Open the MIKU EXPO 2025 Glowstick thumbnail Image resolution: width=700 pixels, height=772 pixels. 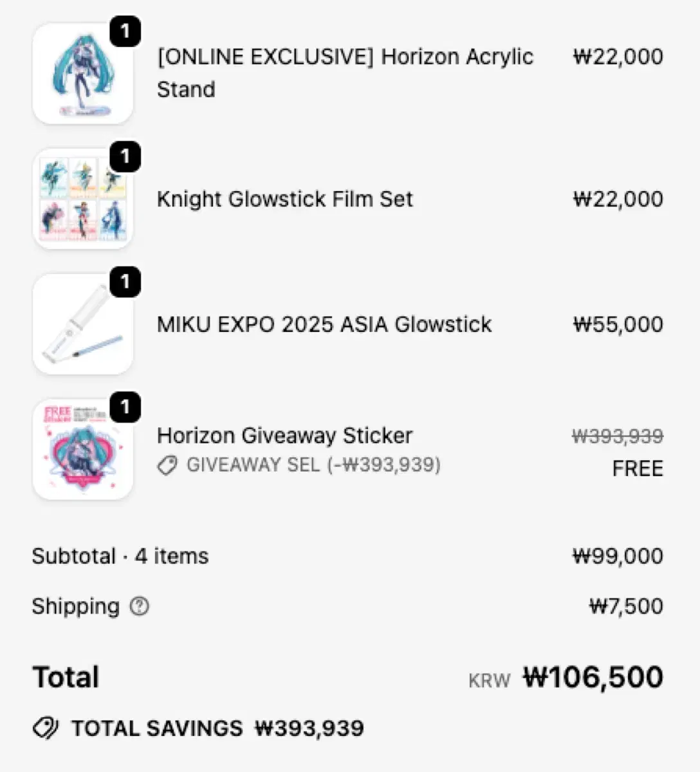tap(82, 324)
